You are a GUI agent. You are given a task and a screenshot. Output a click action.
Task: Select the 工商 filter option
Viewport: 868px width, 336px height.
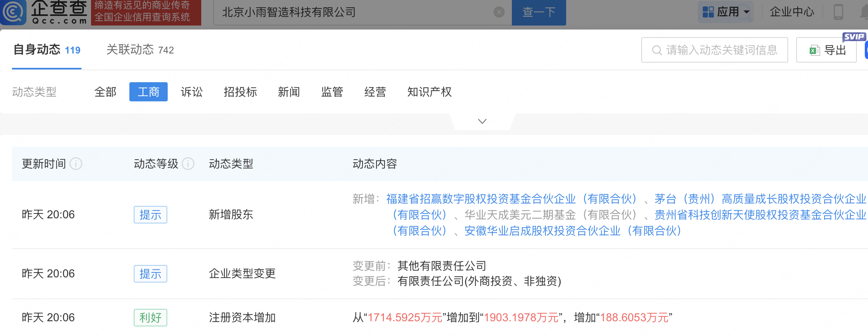(148, 92)
